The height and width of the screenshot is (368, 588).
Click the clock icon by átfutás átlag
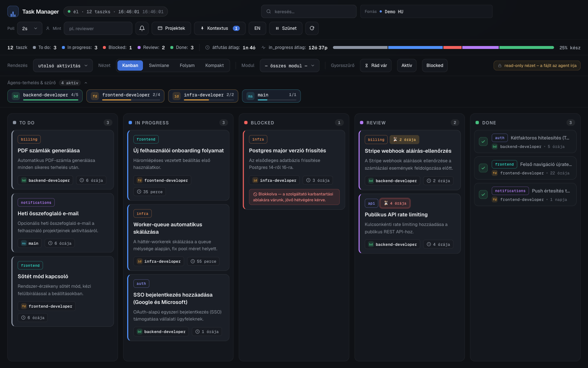[x=207, y=47]
